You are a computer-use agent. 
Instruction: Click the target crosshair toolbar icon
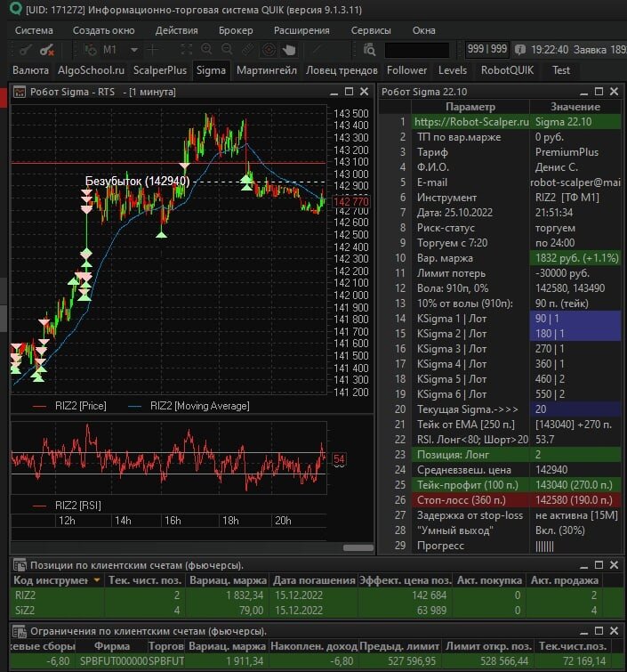pos(269,50)
